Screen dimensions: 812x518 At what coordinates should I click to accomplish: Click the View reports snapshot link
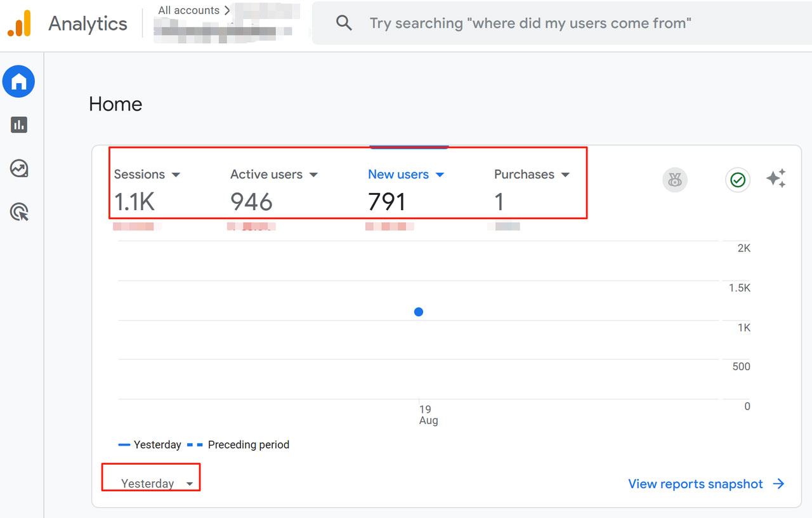tap(705, 484)
